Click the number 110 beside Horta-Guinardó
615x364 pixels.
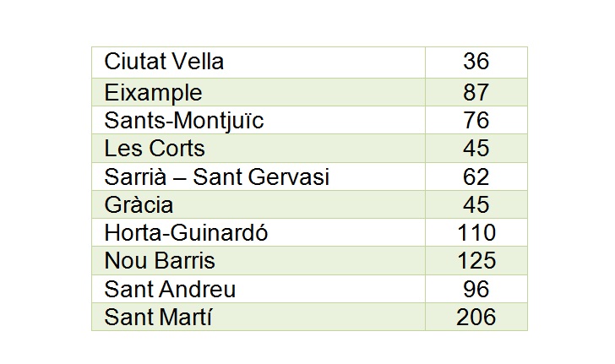[x=476, y=233]
